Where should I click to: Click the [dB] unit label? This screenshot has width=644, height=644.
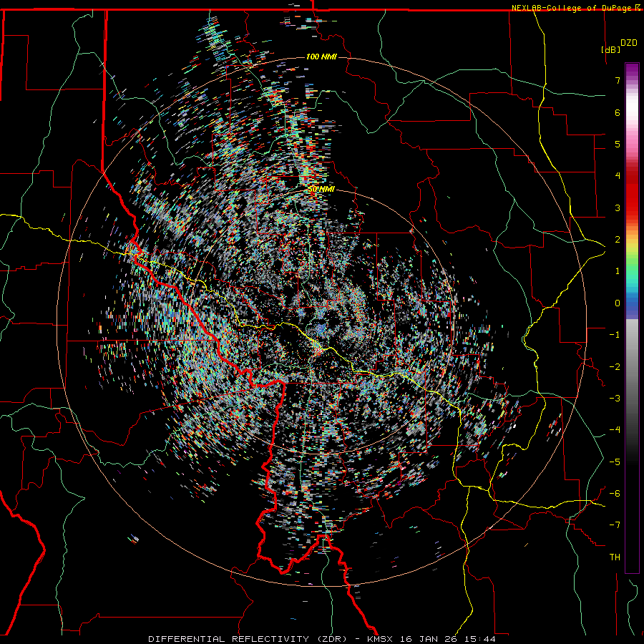[x=611, y=49]
